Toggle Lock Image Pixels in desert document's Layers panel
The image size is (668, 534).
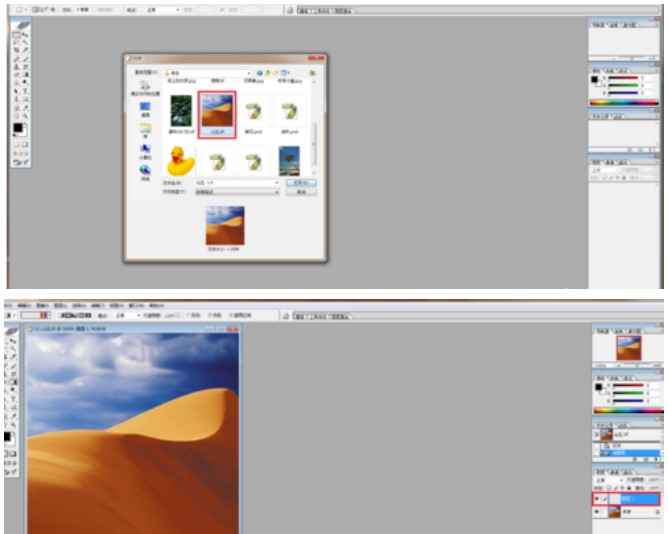click(x=616, y=488)
